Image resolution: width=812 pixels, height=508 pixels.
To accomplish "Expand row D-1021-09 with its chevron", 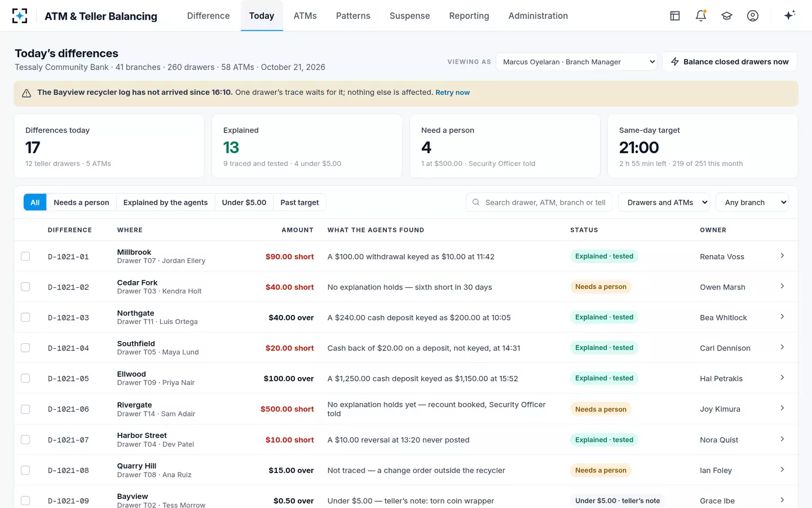I will pos(782,500).
